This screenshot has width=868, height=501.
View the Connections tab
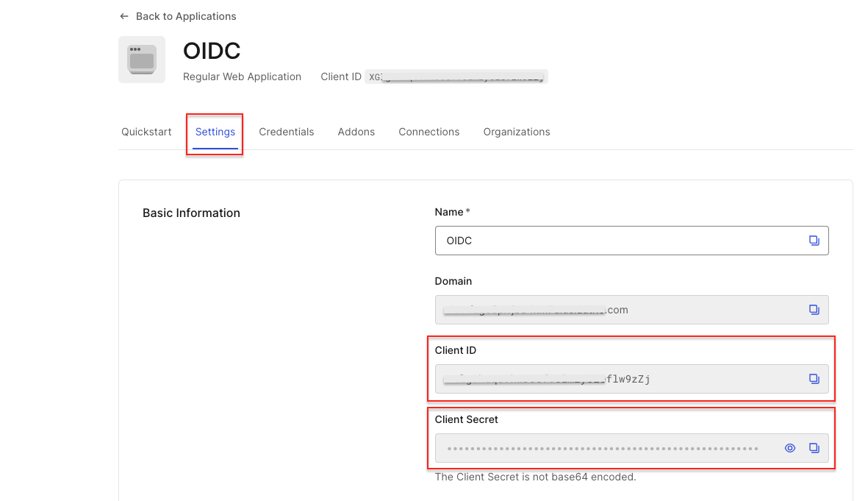pyautogui.click(x=429, y=132)
